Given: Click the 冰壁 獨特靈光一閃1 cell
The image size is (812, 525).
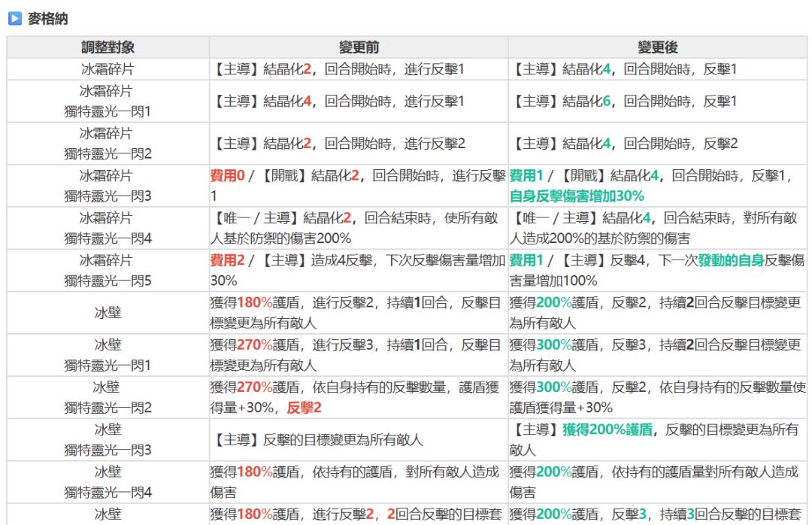Looking at the screenshot, I should point(108,355).
